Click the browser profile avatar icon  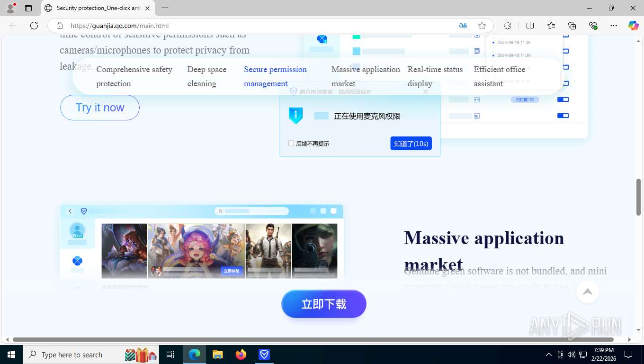(x=10, y=8)
